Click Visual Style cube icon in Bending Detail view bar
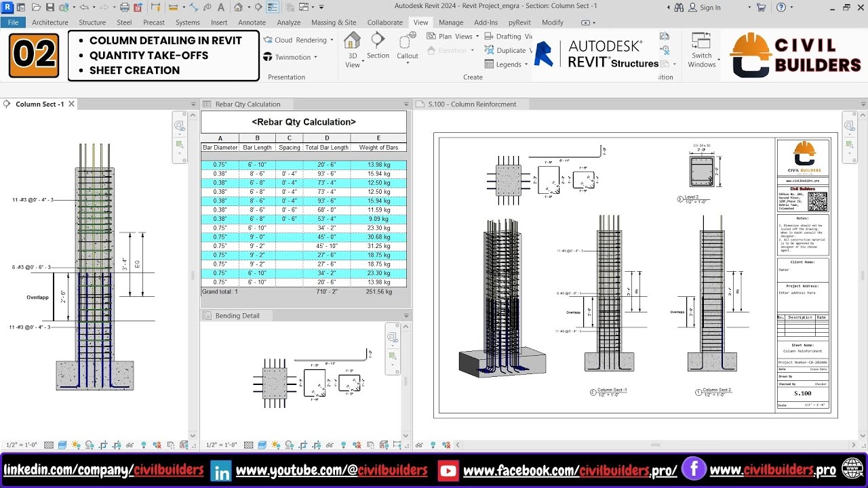The image size is (868, 488). click(262, 445)
